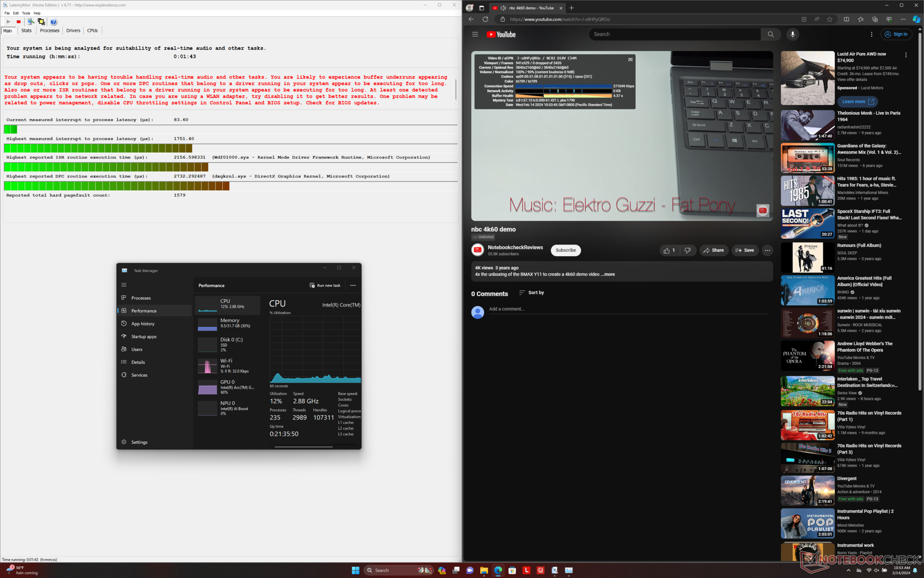Viewport: 924px width, 578px height.
Task: Refresh the YouTube page in Edge
Action: 485,19
